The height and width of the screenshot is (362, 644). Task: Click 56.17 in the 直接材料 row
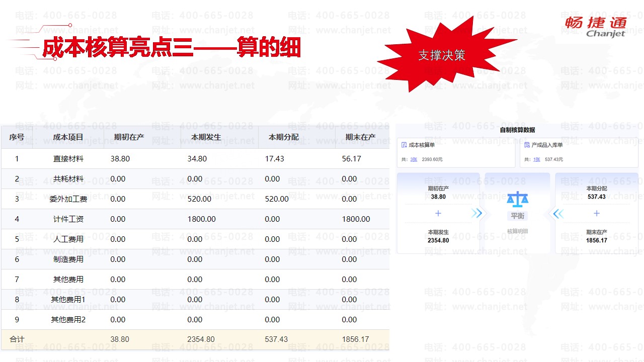click(352, 159)
